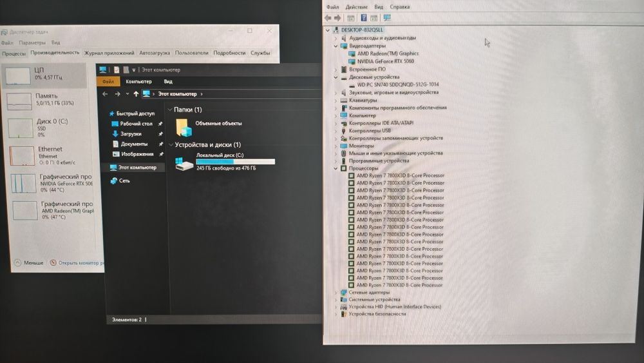
Task: Click the blue Help question-mark icon in Device Manager
Action: click(x=363, y=17)
